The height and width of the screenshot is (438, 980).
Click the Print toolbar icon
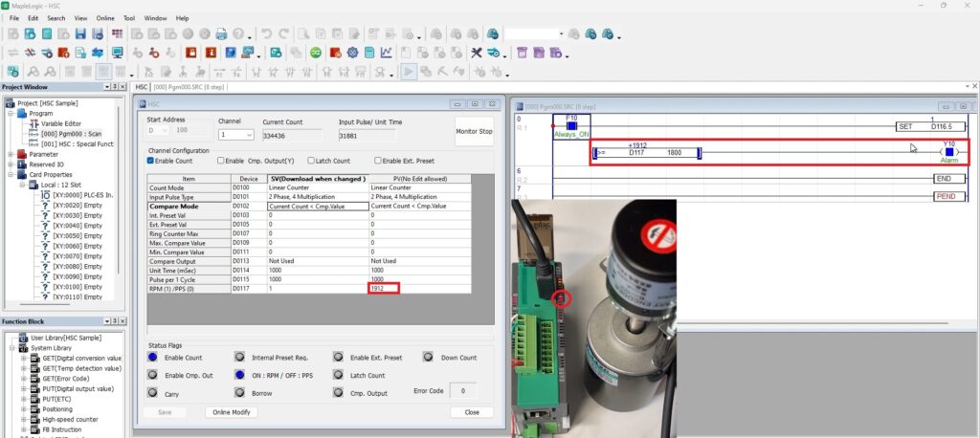[x=221, y=33]
